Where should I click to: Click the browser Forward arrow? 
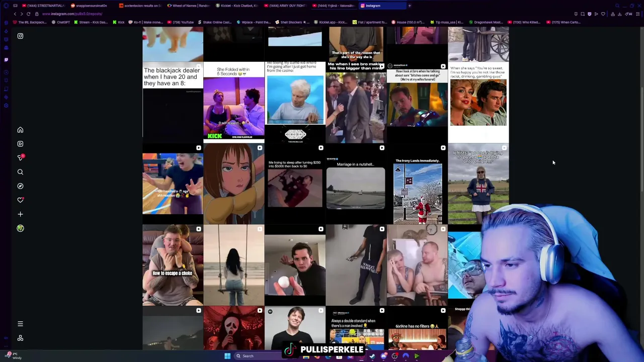point(22,14)
